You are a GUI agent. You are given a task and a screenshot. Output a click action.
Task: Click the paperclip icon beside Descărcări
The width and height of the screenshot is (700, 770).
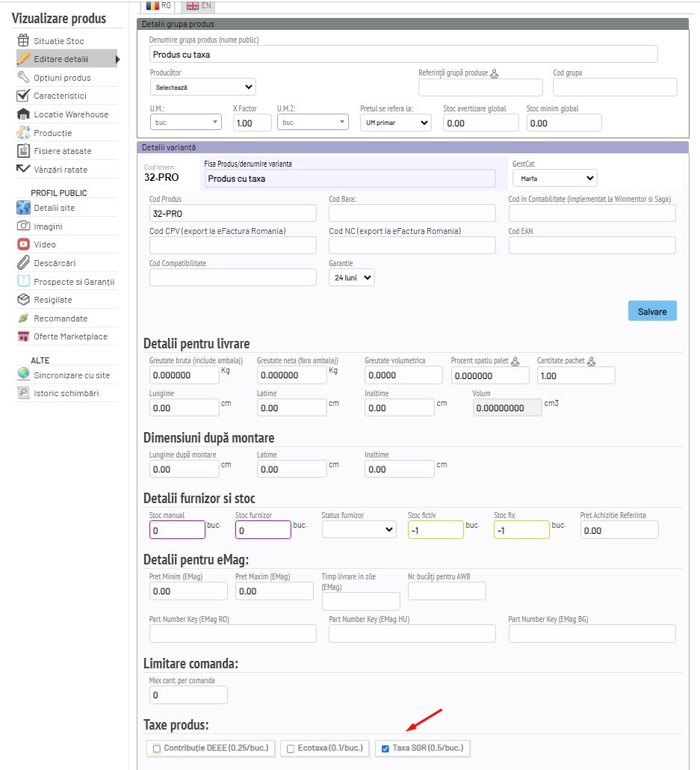[22, 263]
